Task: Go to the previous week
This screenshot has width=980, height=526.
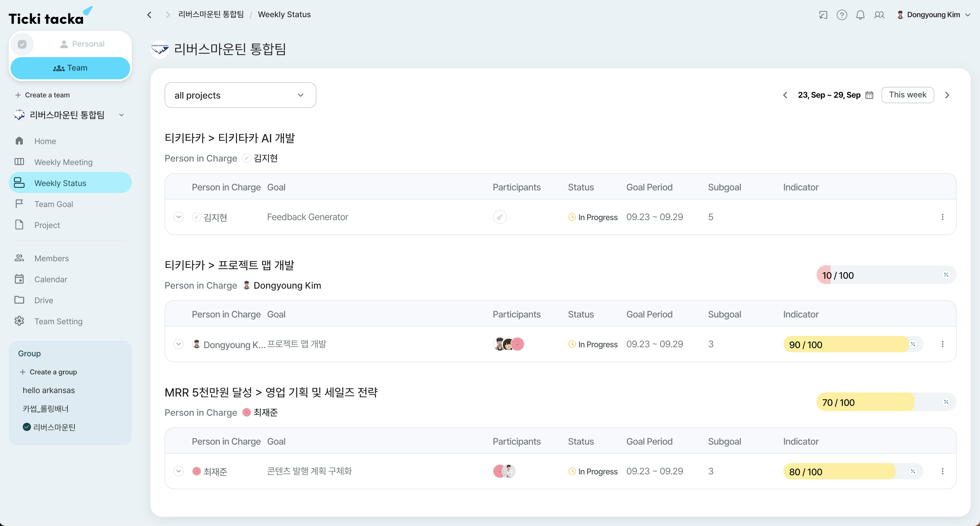Action: click(x=785, y=95)
